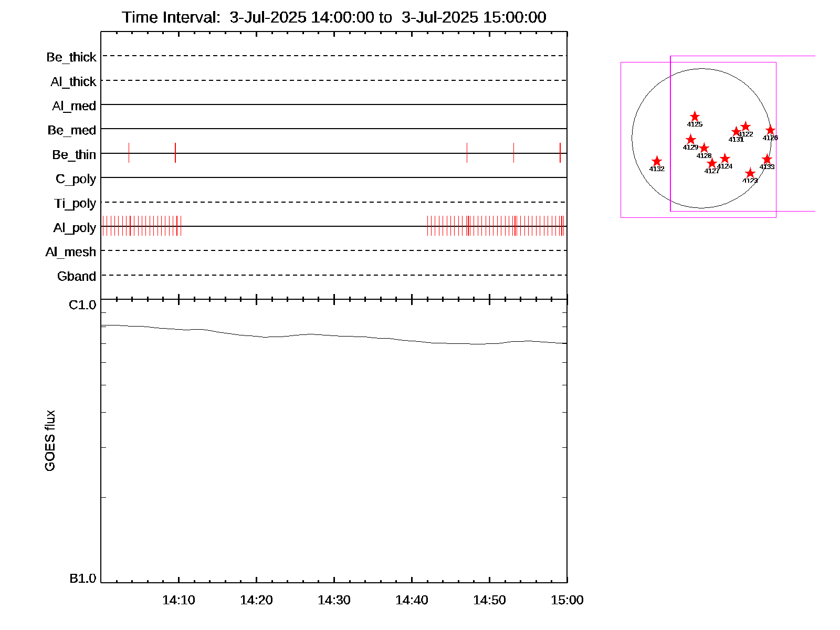Select the star marker for region 4126
The height and width of the screenshot is (630, 840).
(770, 130)
